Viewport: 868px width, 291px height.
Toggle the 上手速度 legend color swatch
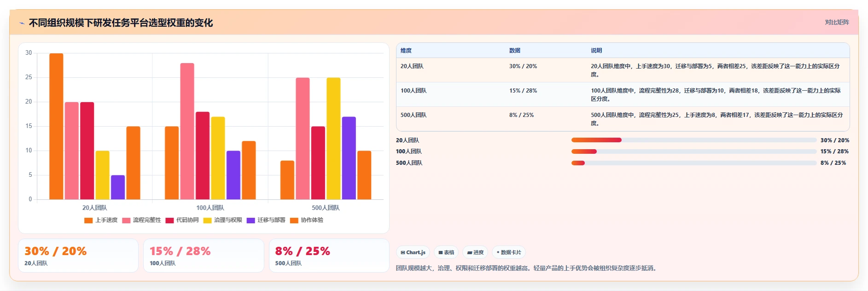coord(88,221)
